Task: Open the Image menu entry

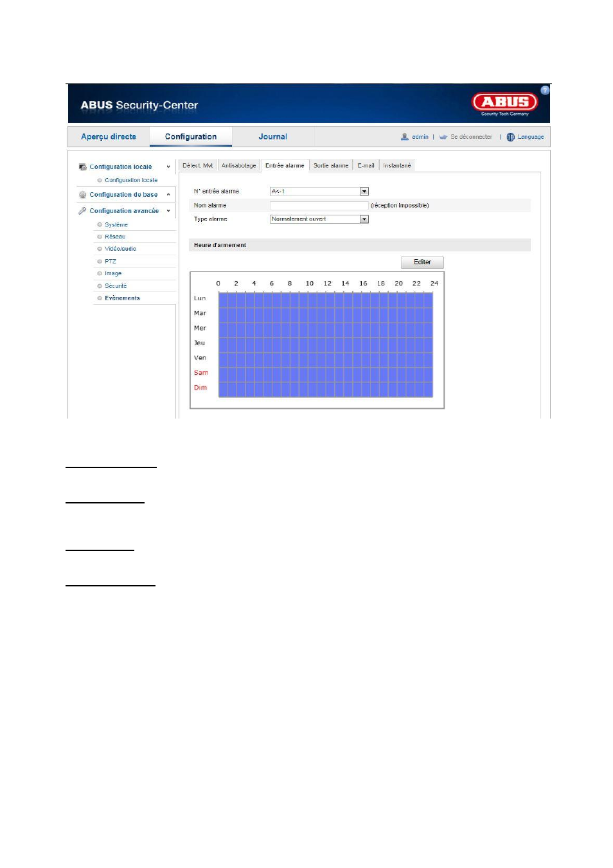Action: [113, 273]
